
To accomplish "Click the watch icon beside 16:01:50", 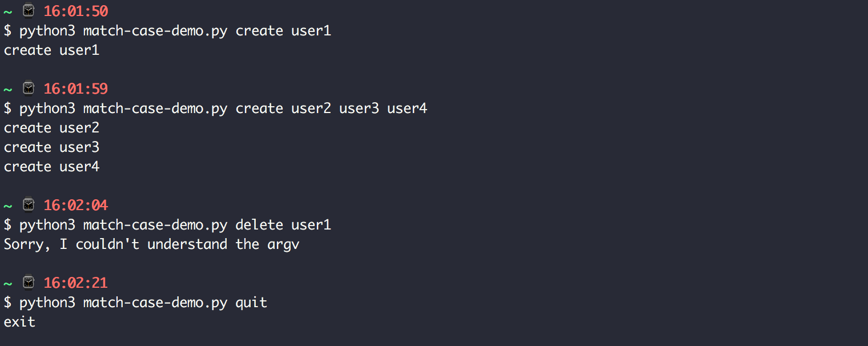I will pos(29,11).
